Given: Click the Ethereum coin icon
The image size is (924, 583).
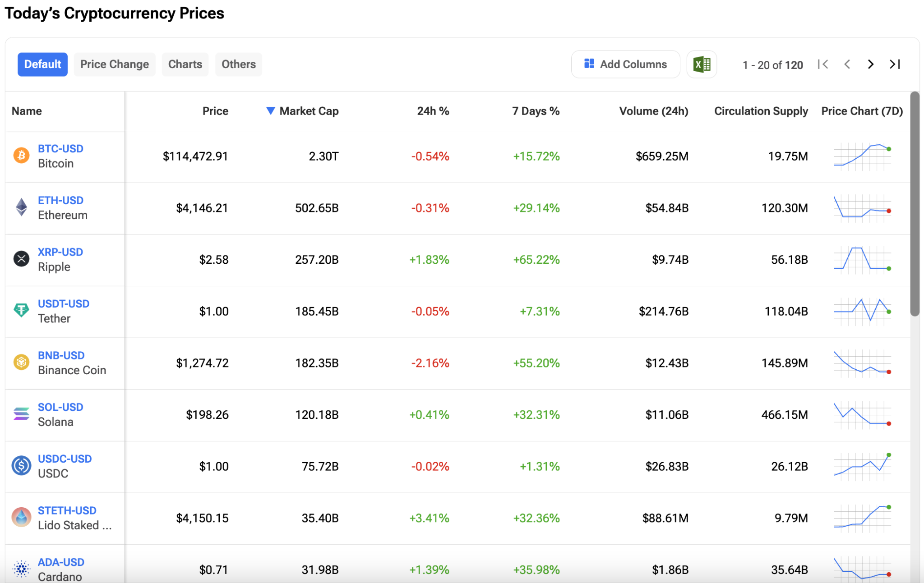Looking at the screenshot, I should [21, 208].
